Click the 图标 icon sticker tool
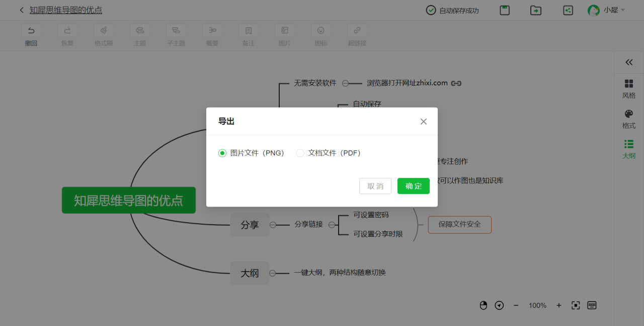The image size is (644, 326). click(321, 35)
